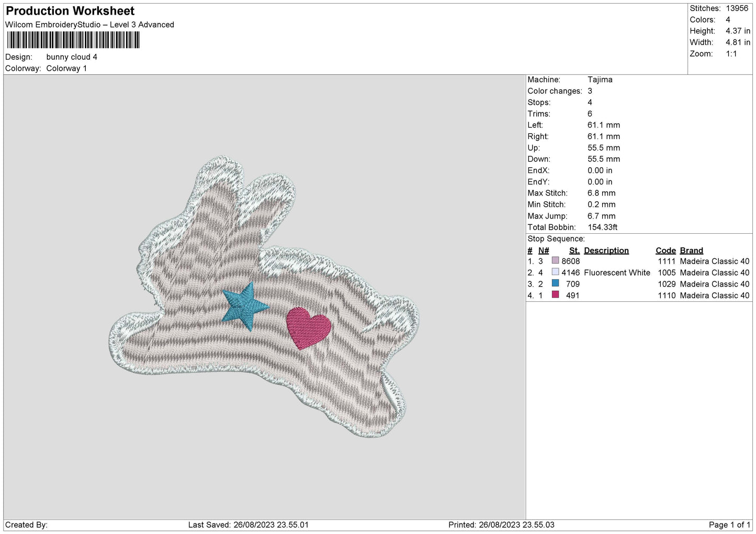Viewport: 756px width, 534px height.
Task: Click the Min Stitch value '0.2 mm'
Action: [x=601, y=205]
